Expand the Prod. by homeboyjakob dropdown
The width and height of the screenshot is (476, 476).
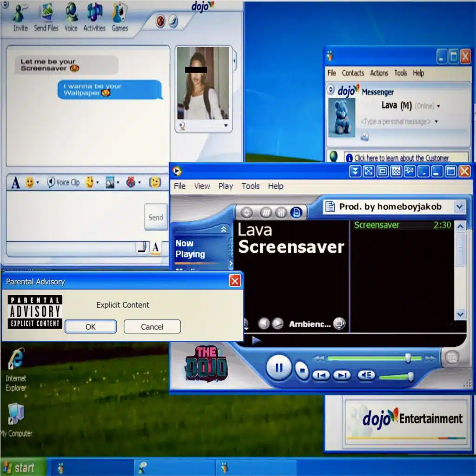click(x=459, y=207)
